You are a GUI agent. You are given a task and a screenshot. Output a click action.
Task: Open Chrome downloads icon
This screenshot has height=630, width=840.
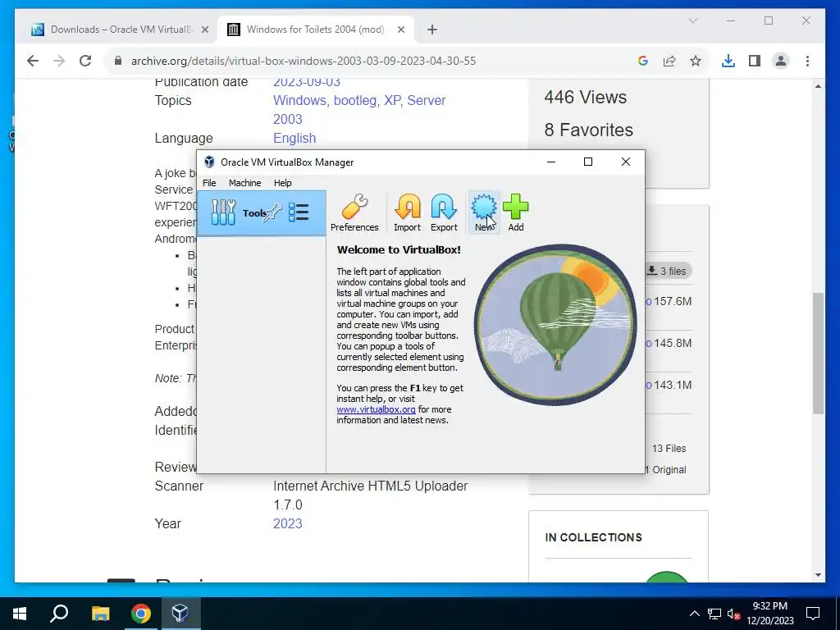(728, 61)
